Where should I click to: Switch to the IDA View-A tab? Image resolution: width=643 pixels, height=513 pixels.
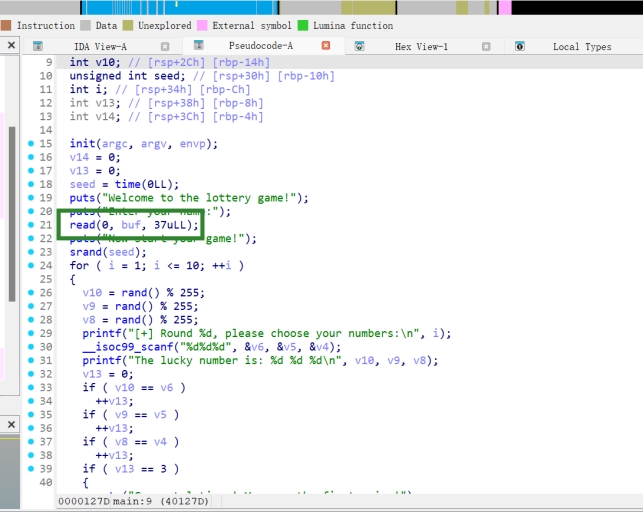tap(98, 46)
